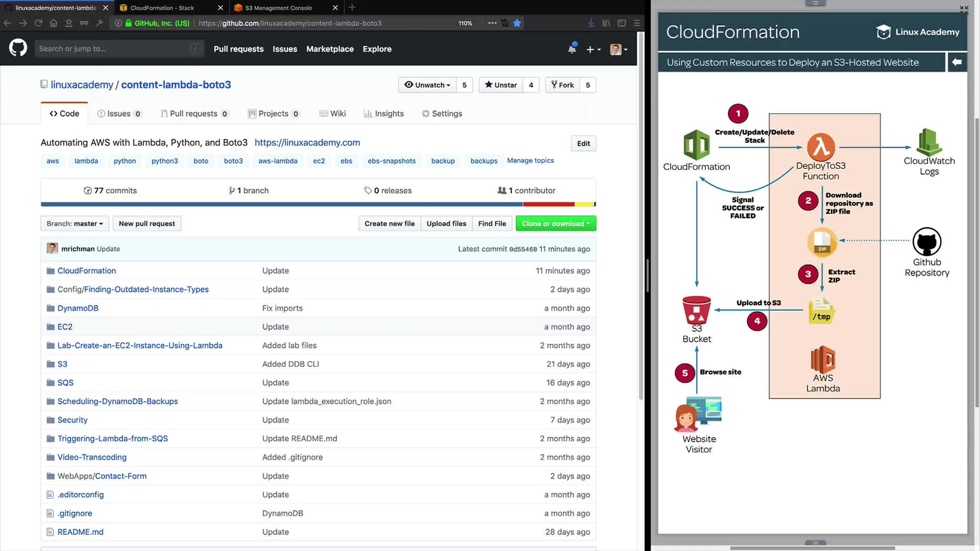Open the Issues repository tab

pos(119,113)
